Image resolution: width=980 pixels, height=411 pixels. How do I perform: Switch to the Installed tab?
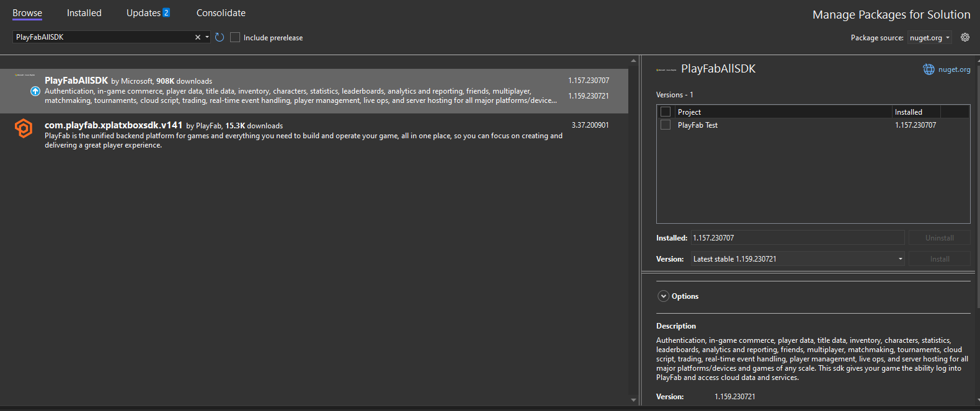(x=84, y=13)
